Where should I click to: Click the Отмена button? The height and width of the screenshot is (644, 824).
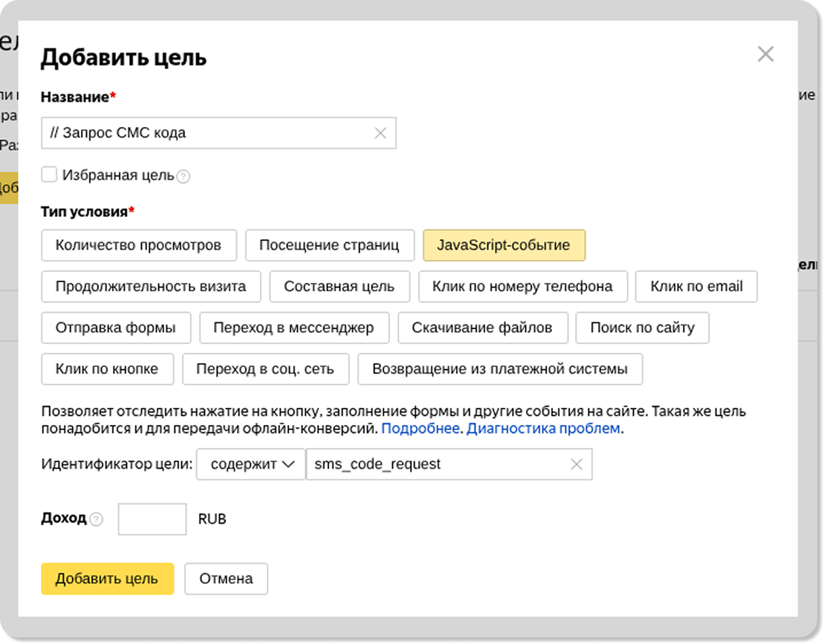tap(226, 579)
